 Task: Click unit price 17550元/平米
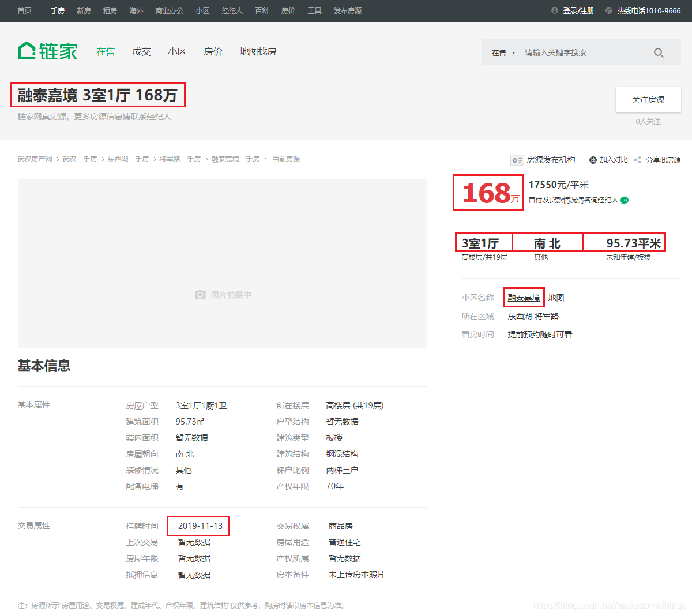coord(558,185)
